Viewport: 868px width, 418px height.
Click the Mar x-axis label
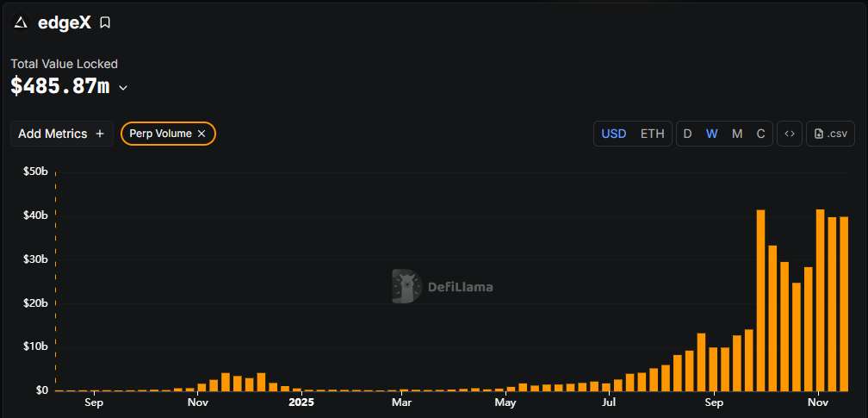pos(402,402)
